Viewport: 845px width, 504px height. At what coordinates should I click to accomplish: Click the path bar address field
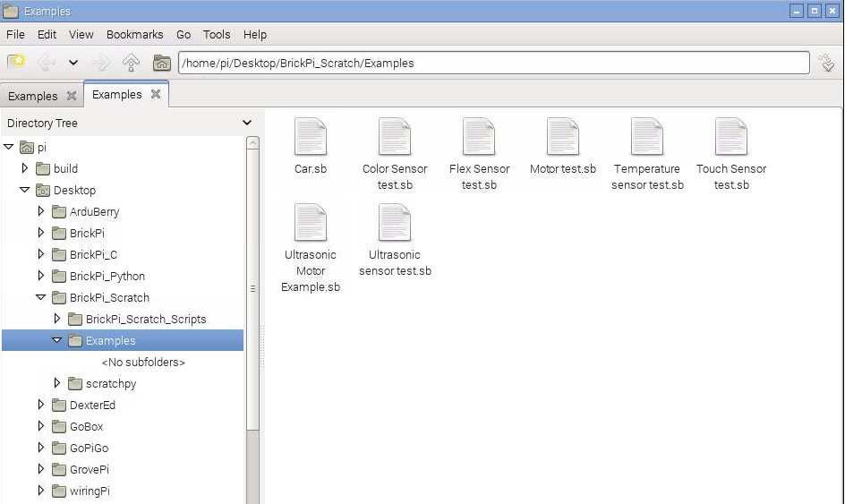(x=492, y=63)
